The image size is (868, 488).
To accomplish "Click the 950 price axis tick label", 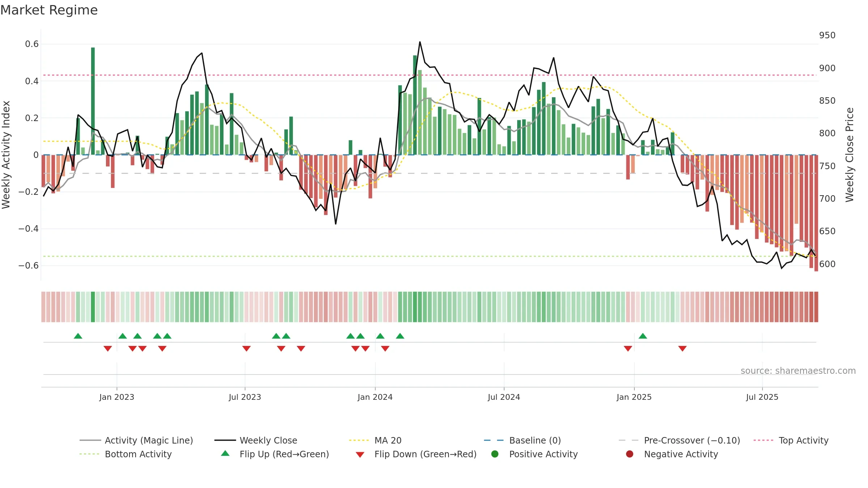I will [x=827, y=35].
